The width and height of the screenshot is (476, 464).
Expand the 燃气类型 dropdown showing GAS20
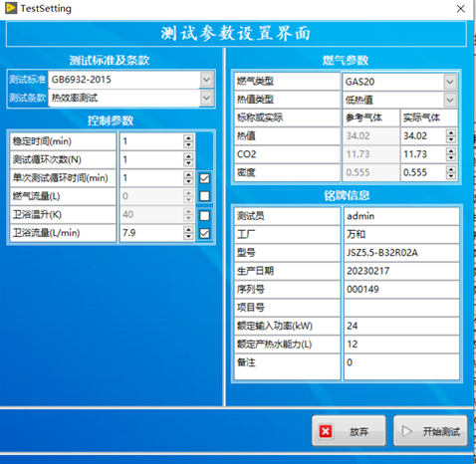click(450, 82)
